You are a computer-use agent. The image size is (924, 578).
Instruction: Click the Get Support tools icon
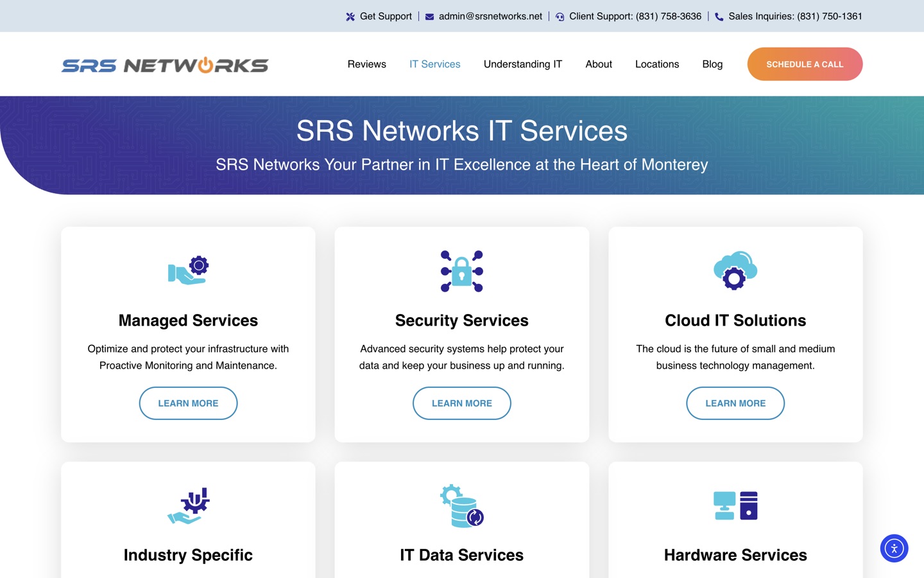[350, 17]
